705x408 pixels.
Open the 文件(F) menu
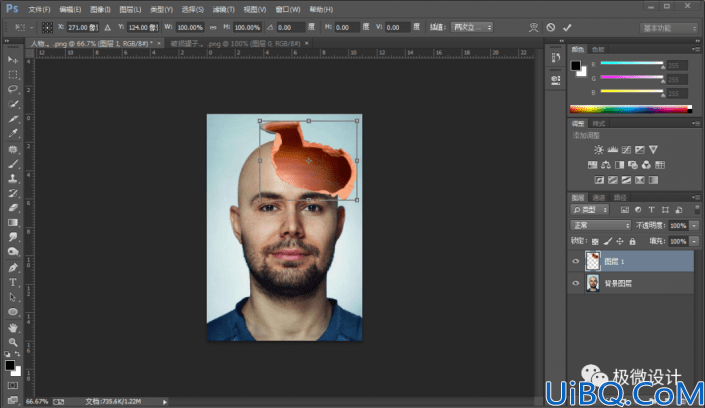39,9
